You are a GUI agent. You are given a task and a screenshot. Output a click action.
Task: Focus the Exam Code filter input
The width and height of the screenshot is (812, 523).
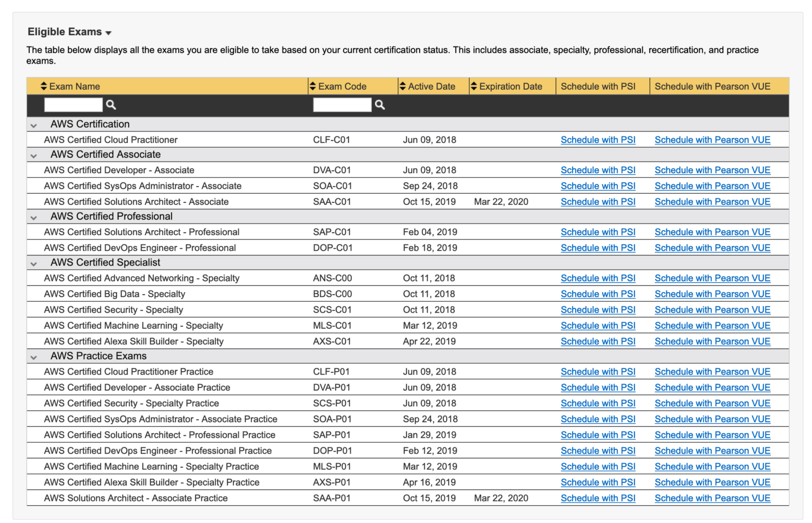click(x=342, y=105)
